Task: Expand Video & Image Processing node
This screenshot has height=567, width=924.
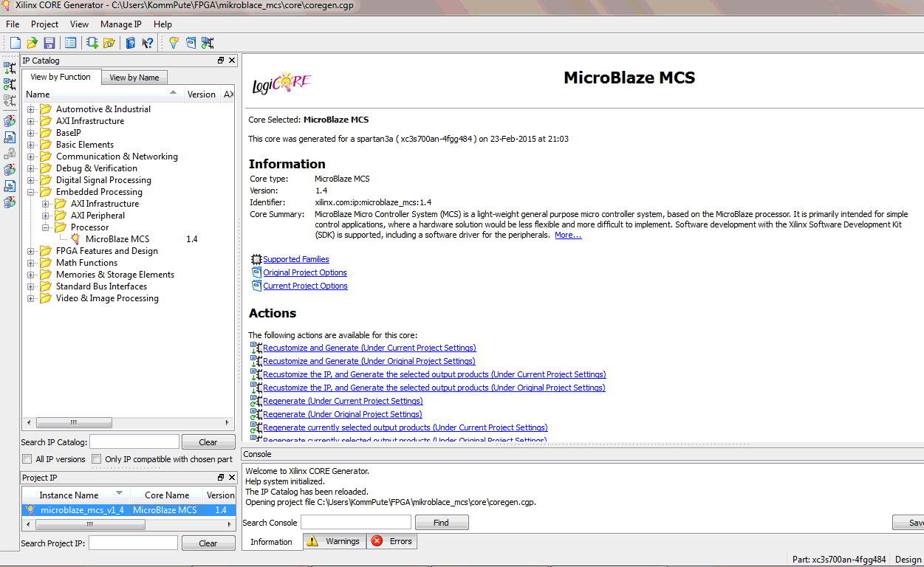Action: [31, 298]
